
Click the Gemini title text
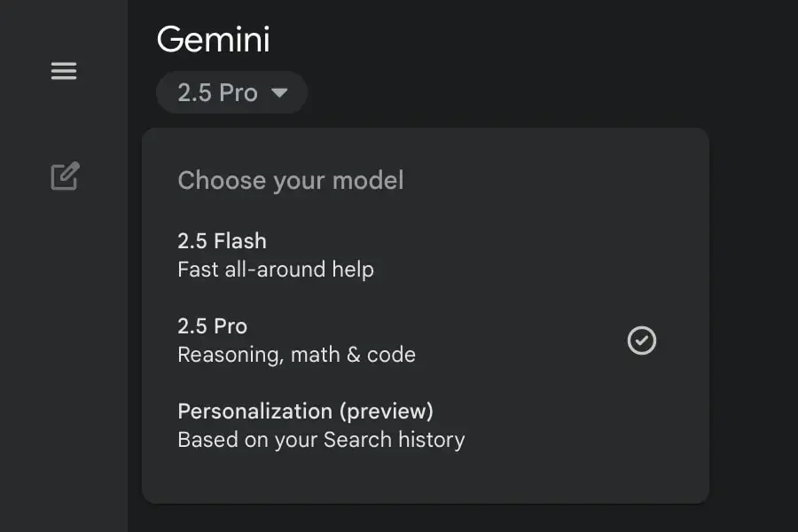point(213,39)
